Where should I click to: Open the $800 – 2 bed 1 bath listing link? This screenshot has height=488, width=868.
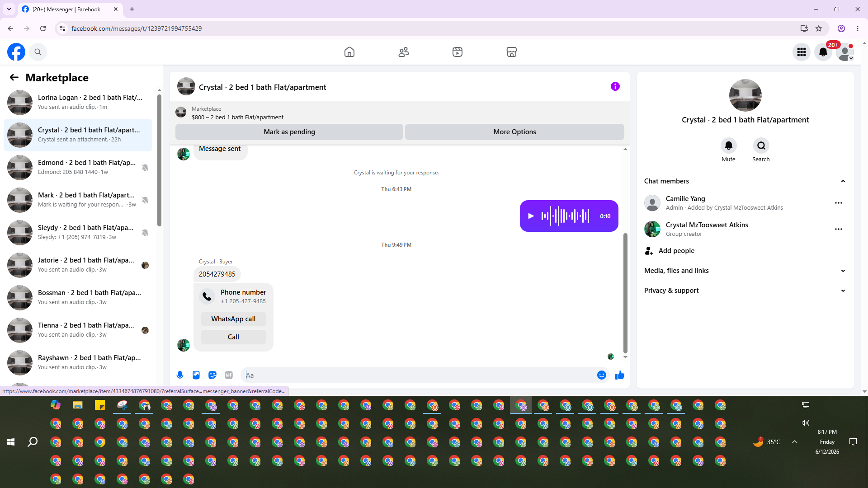[237, 117]
